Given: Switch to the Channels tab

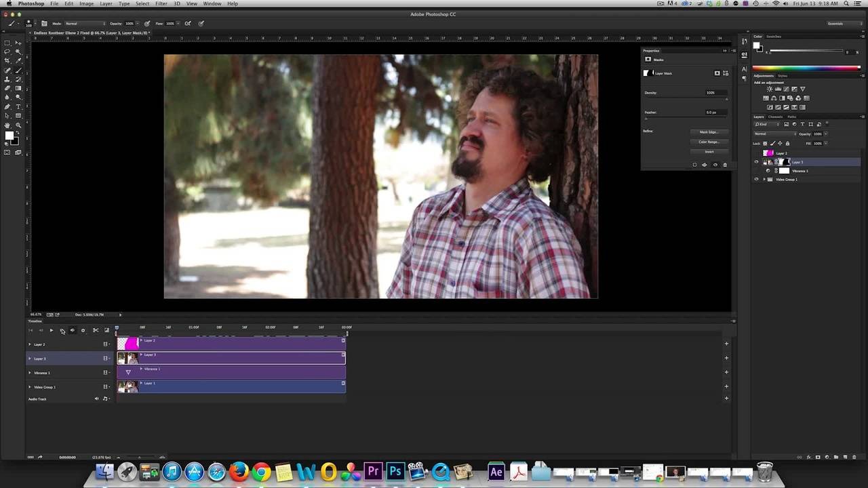Looking at the screenshot, I should (775, 117).
